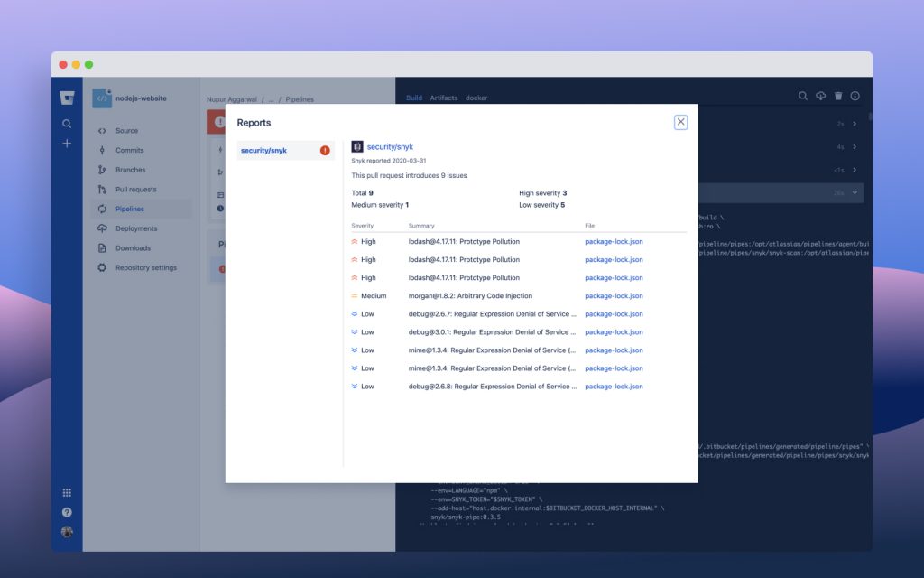
Task: Open Repository settings in the menu
Action: point(146,267)
